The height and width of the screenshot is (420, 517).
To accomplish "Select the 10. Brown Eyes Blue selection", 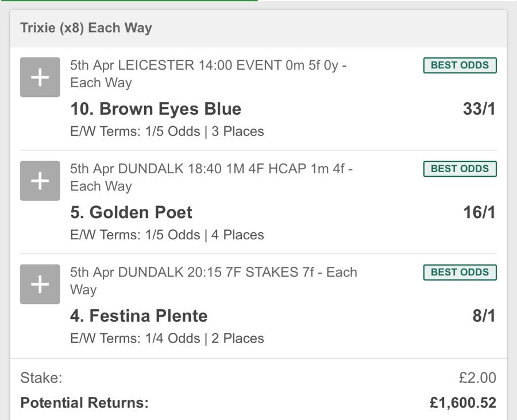I will 156,109.
